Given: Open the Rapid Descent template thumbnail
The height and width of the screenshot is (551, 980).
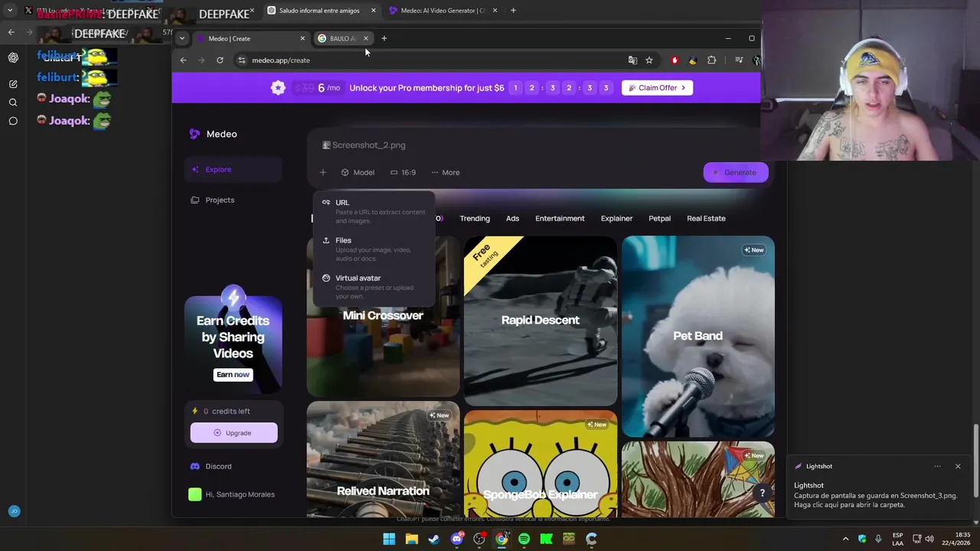Looking at the screenshot, I should (x=540, y=321).
